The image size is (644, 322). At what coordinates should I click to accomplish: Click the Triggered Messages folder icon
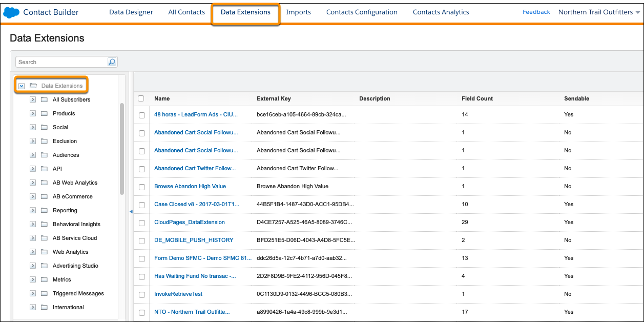(x=44, y=293)
